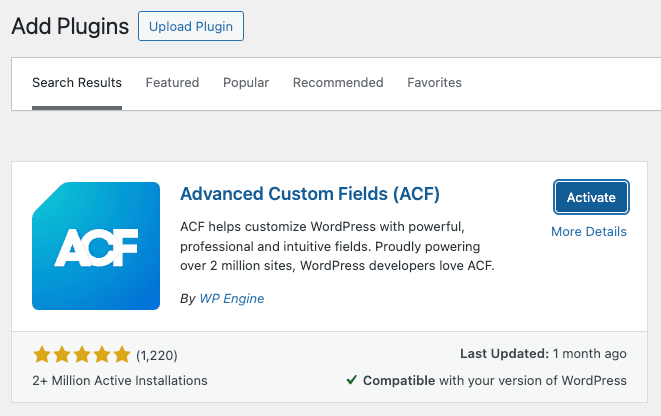Image resolution: width=661 pixels, height=416 pixels.
Task: Click the Last Updated: 1 month ago text
Action: coord(543,354)
